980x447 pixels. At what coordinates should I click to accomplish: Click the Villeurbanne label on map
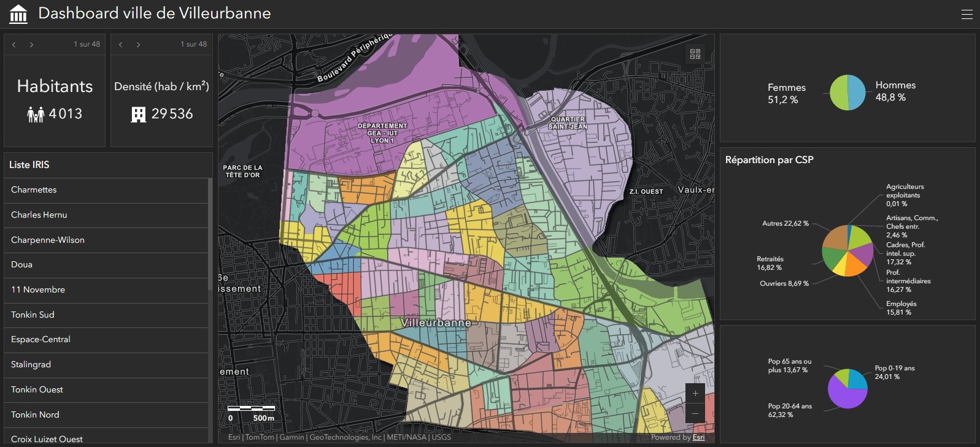coord(436,323)
